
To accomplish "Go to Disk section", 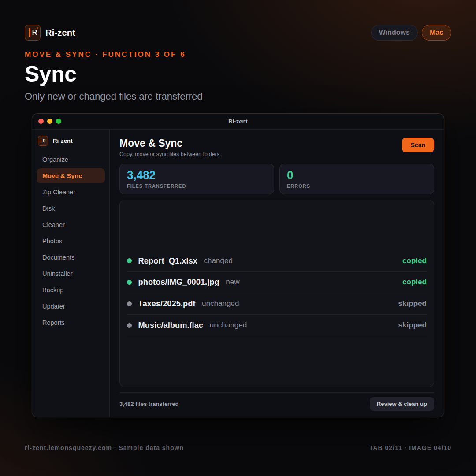I will tap(71, 208).
